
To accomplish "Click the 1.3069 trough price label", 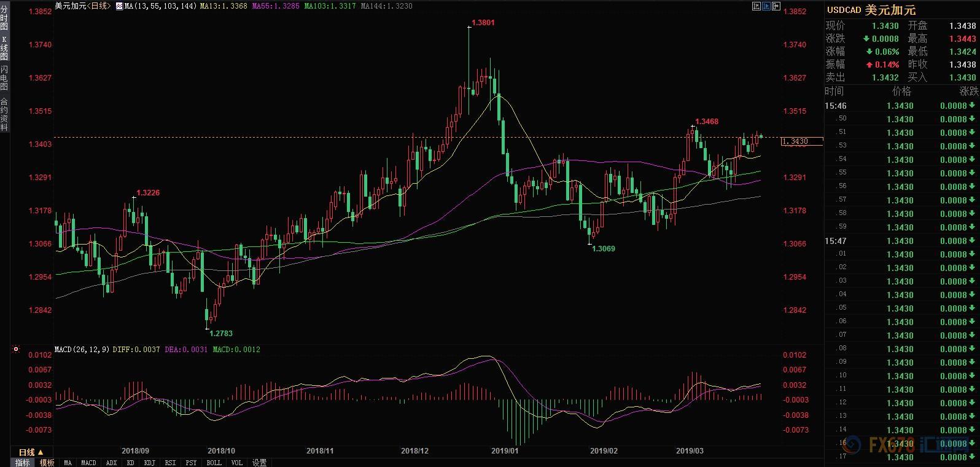I will point(603,249).
